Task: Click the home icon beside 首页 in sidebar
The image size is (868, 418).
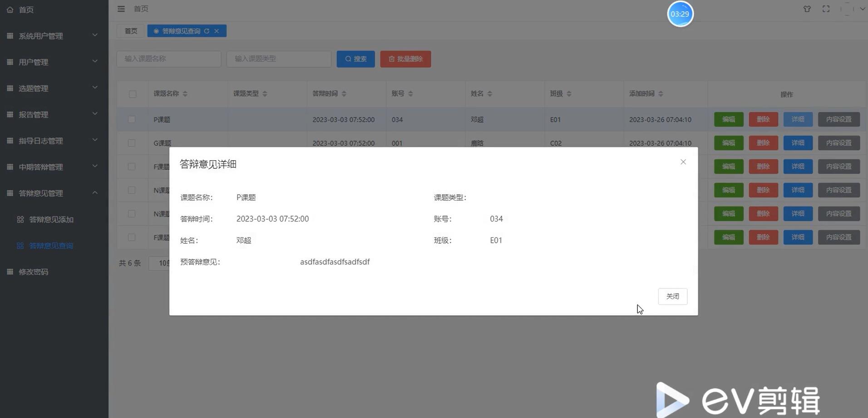Action: coord(10,9)
